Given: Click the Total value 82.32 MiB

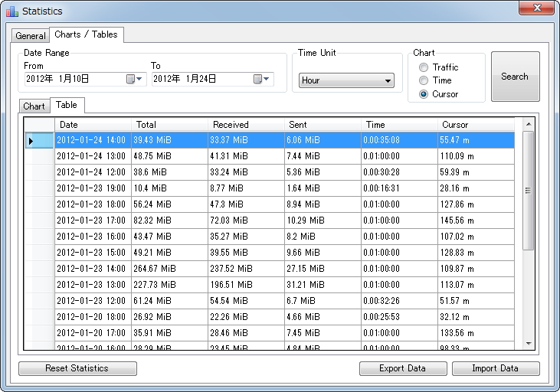Looking at the screenshot, I should (x=169, y=220).
